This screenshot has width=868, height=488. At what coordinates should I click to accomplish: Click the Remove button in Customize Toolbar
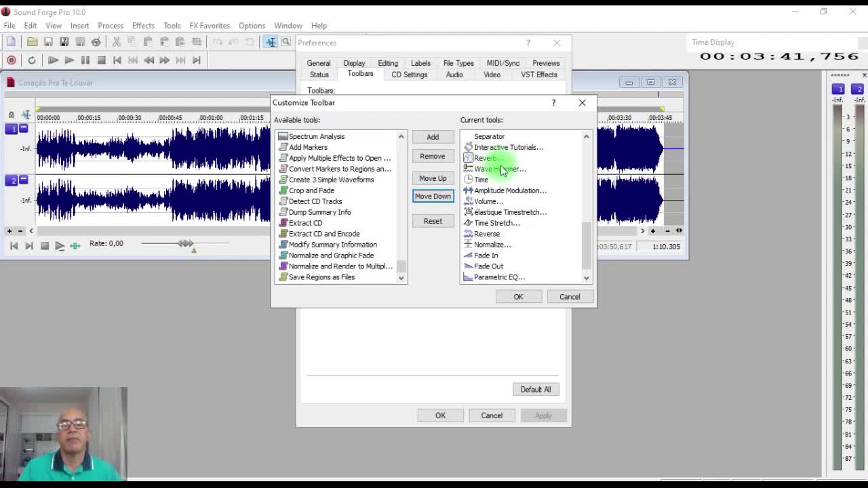click(433, 156)
